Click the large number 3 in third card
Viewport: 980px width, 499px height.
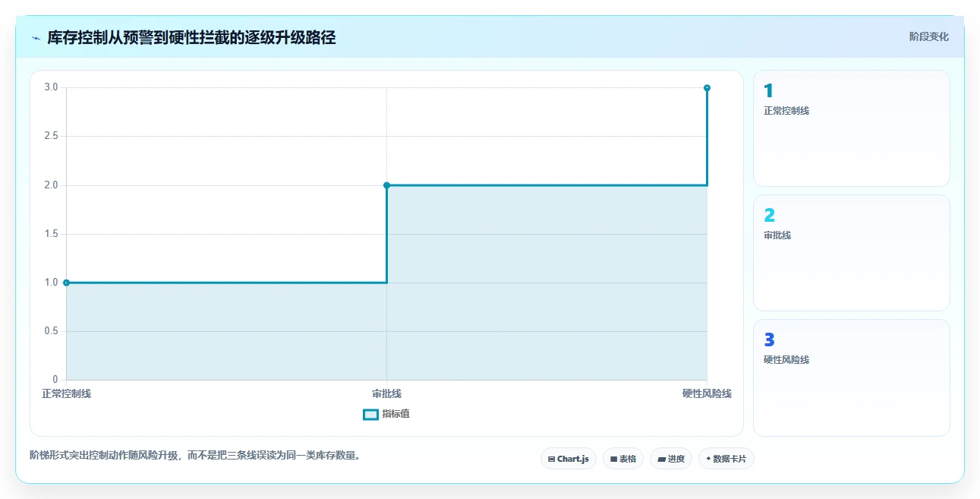[769, 340]
